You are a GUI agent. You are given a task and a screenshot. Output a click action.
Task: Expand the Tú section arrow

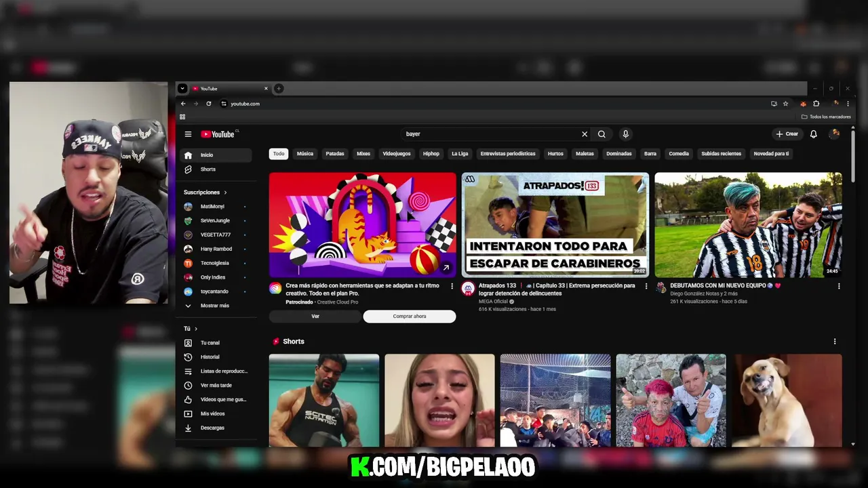point(196,329)
